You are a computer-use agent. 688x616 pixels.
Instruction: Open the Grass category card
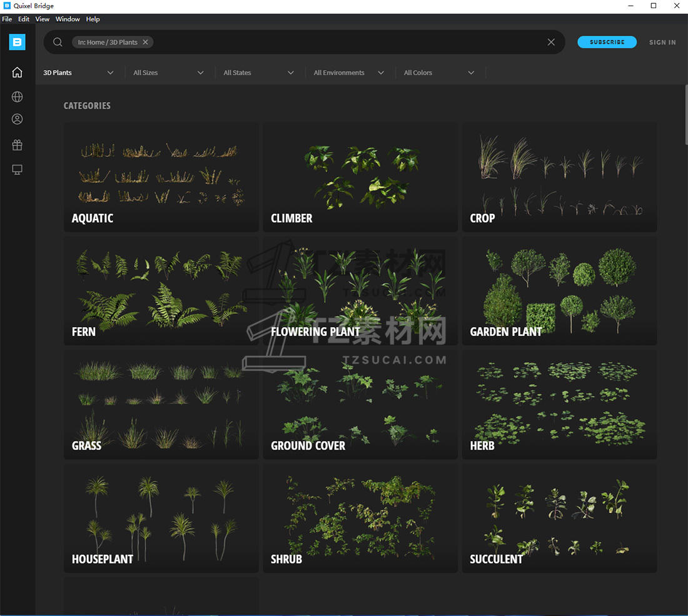(161, 405)
